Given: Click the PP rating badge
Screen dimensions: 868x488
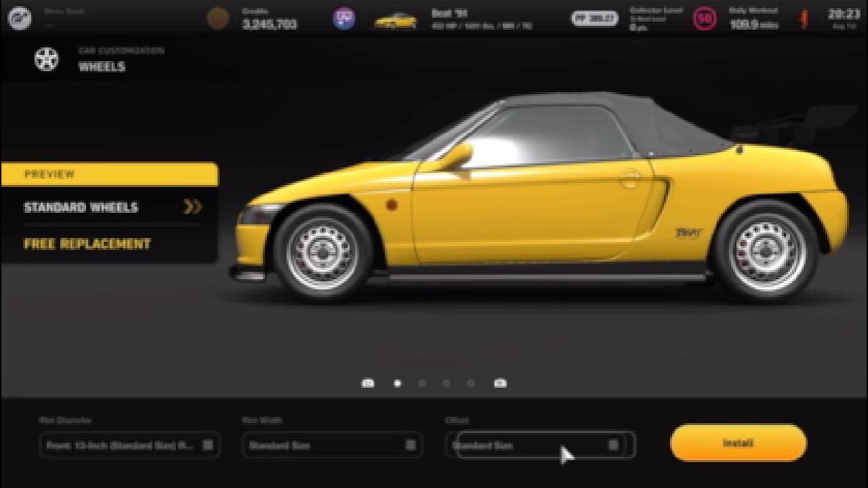Looking at the screenshot, I should click(594, 19).
